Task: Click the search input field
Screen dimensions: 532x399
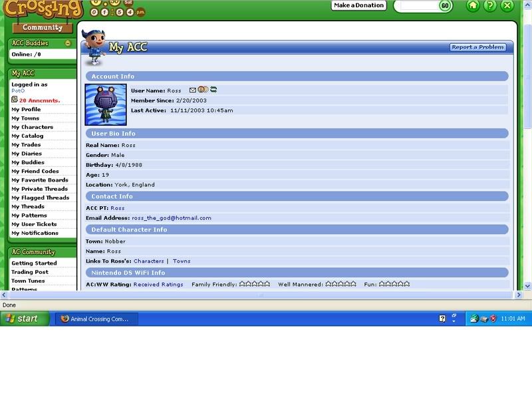Action: 416,5
